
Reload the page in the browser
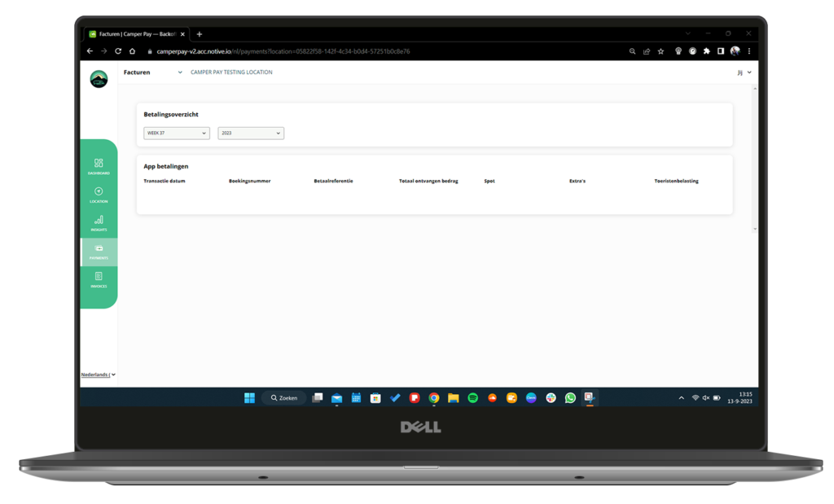click(x=118, y=51)
